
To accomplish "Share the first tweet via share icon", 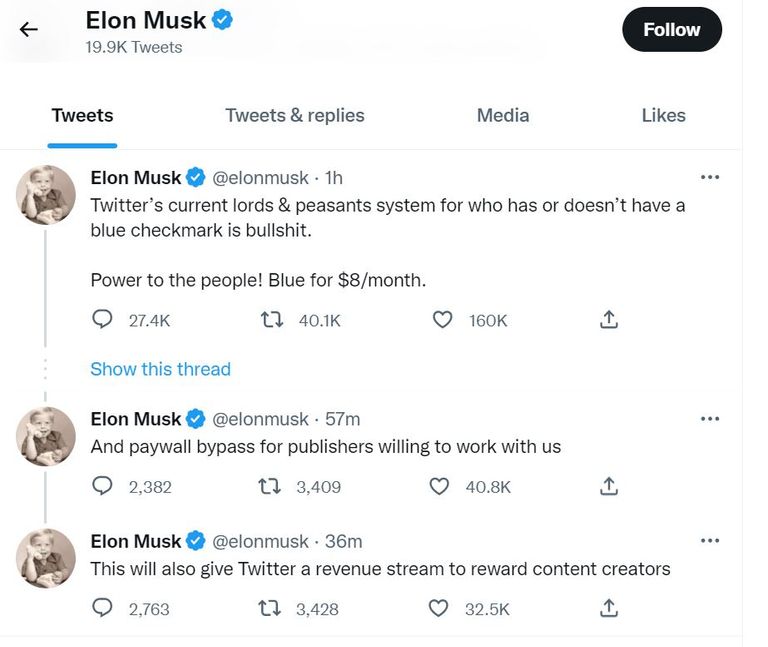I will click(x=609, y=320).
